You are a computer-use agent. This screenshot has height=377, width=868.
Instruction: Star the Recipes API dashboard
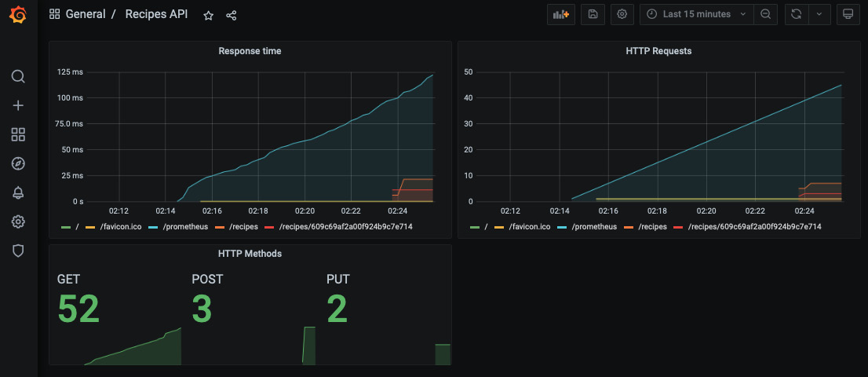(208, 16)
